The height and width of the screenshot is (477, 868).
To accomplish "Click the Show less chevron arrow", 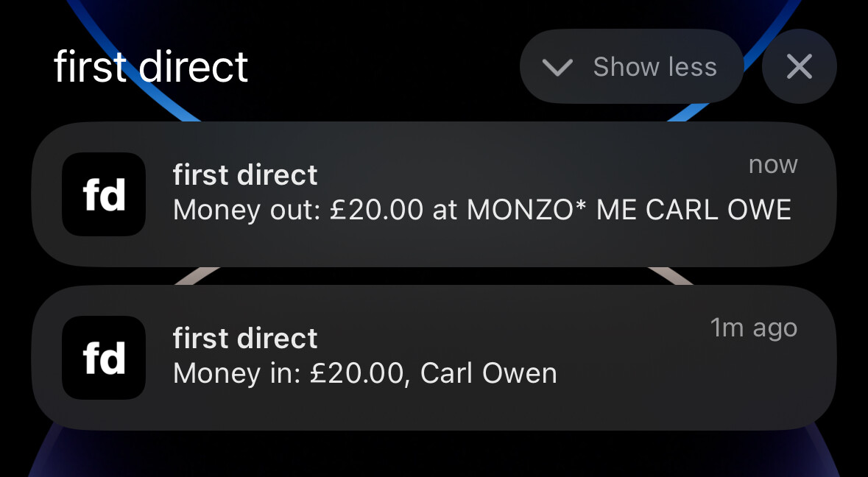I will pos(557,68).
